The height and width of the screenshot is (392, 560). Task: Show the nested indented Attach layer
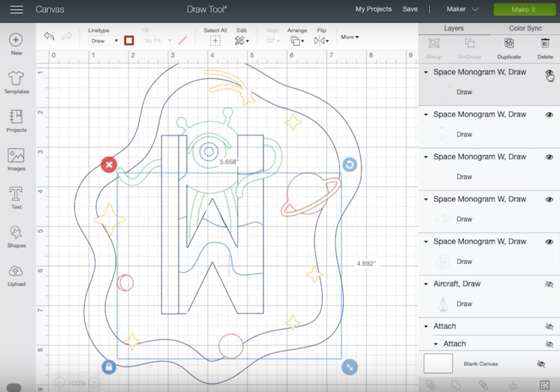coord(549,344)
